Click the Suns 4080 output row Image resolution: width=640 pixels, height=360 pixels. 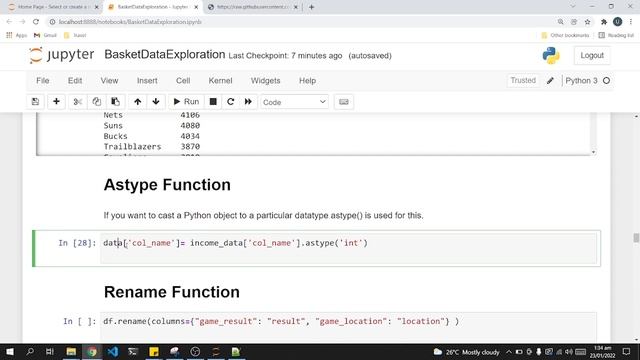pos(151,125)
